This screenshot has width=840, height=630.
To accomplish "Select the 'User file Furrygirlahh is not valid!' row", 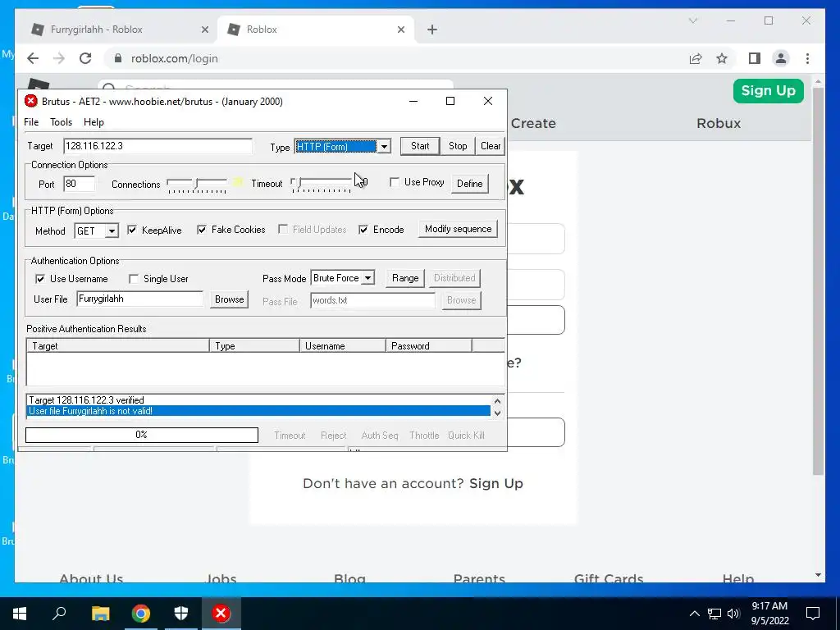I will pos(258,411).
